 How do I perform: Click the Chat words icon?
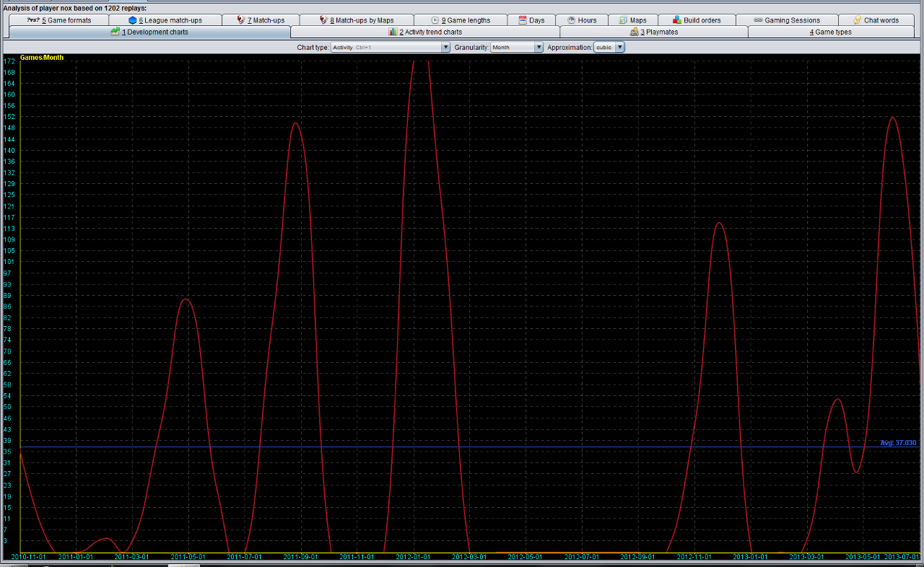point(858,20)
